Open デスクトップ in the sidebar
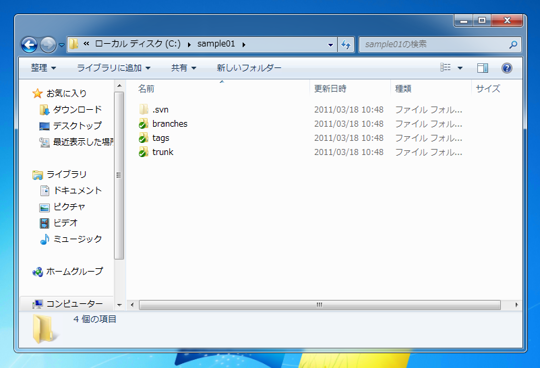 pos(77,126)
